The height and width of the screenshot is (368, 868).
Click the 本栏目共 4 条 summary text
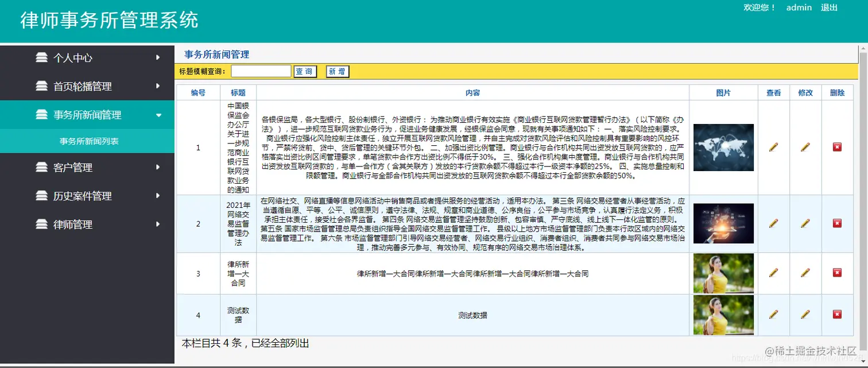[245, 343]
